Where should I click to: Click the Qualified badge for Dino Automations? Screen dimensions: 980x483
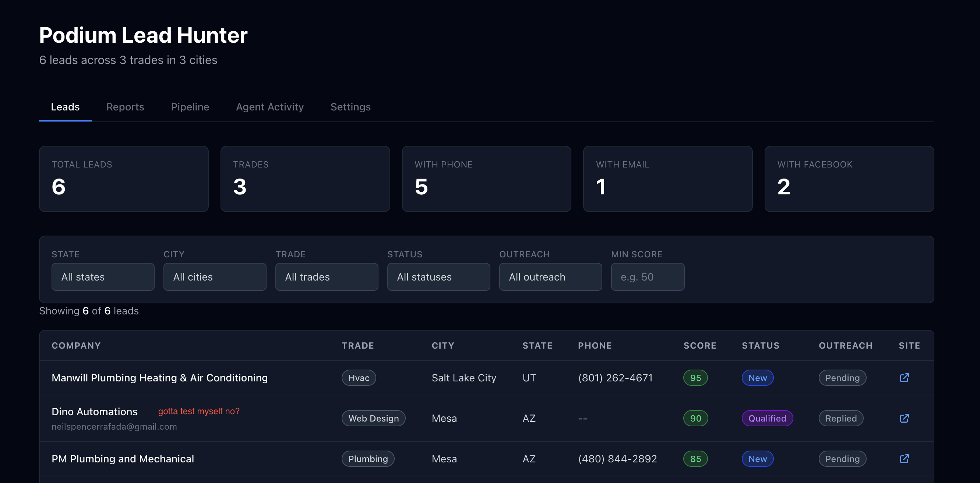point(767,418)
